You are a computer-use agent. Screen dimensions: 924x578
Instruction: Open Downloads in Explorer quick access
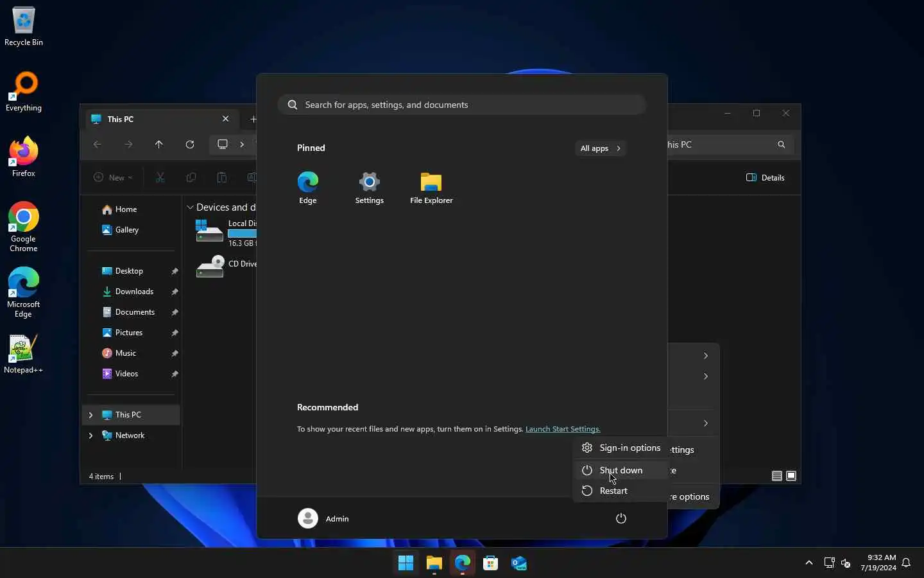134,292
